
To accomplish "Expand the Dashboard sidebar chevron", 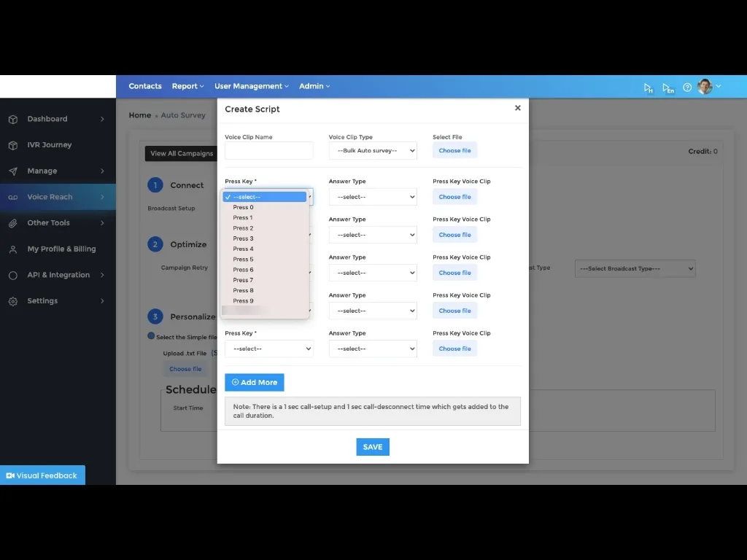I will point(102,119).
